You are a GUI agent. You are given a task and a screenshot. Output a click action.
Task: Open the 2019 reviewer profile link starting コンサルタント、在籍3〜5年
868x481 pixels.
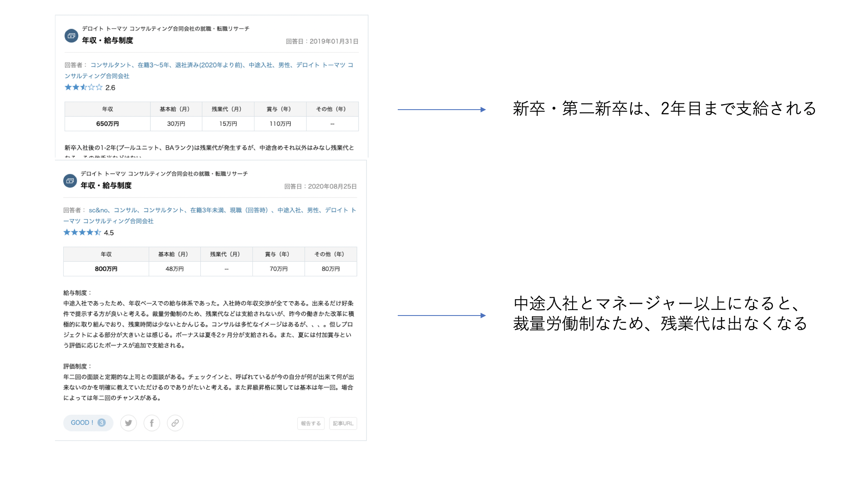209,70
